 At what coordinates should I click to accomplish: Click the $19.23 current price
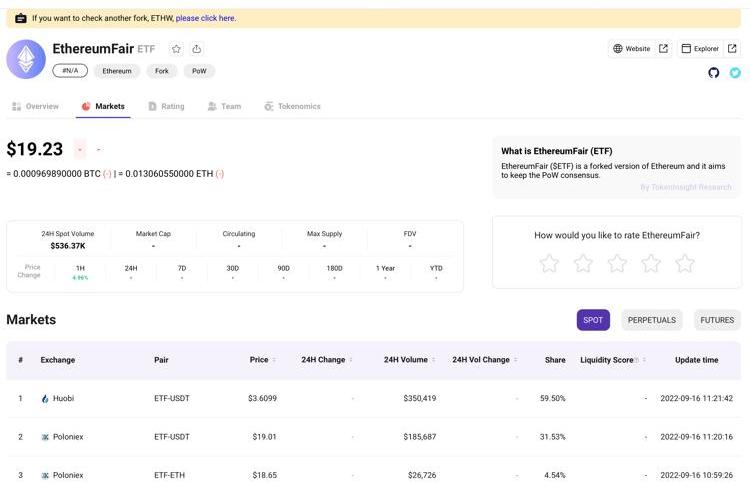[x=34, y=149]
